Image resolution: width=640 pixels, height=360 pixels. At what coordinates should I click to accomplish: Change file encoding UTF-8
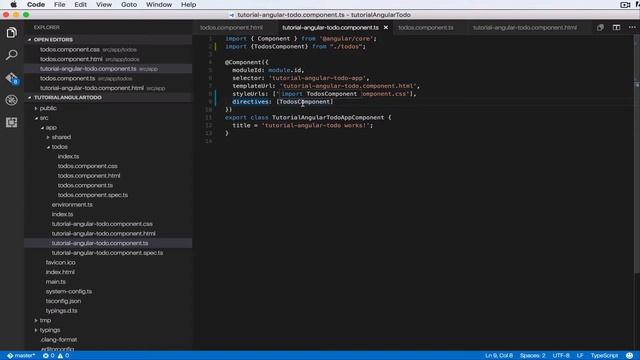coord(561,356)
